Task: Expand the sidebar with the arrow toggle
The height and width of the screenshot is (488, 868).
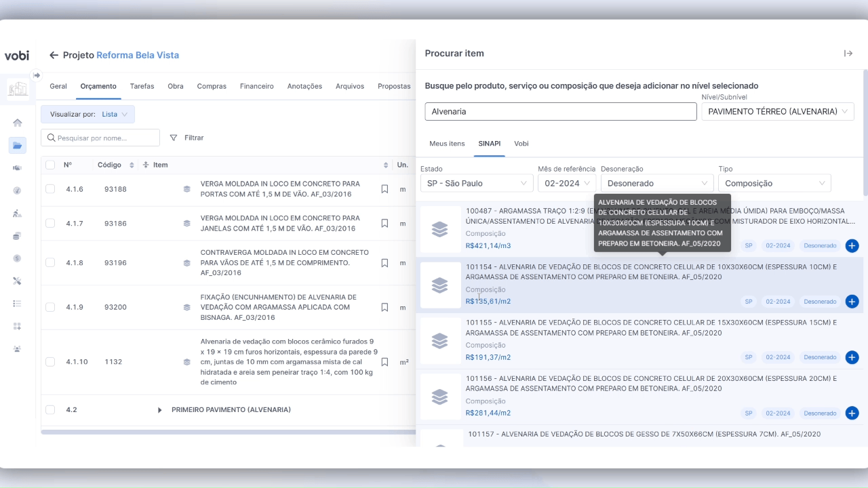Action: coord(37,75)
